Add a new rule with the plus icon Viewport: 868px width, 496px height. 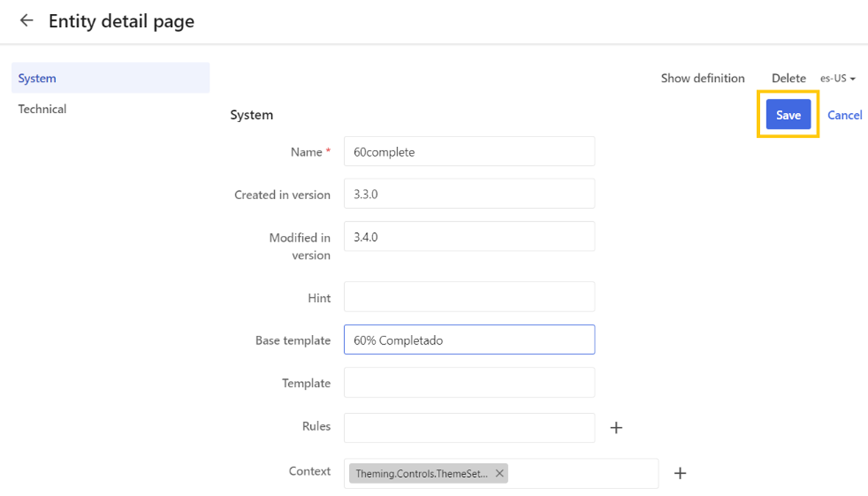(616, 427)
